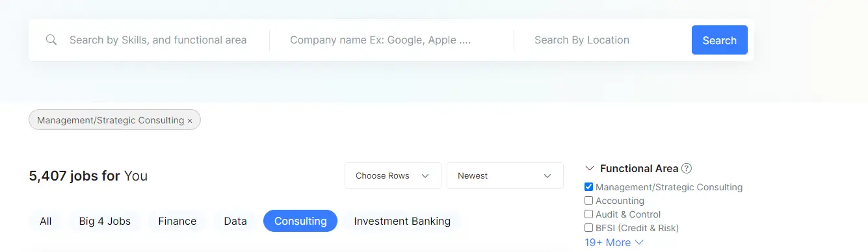Click the Functional Area help question icon
Viewport: 868px width, 252px height.
point(687,168)
